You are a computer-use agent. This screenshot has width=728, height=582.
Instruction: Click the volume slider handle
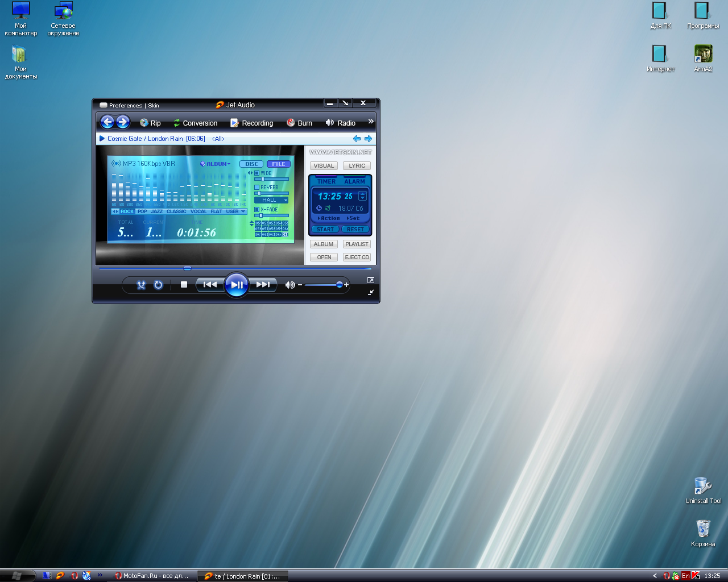click(340, 285)
